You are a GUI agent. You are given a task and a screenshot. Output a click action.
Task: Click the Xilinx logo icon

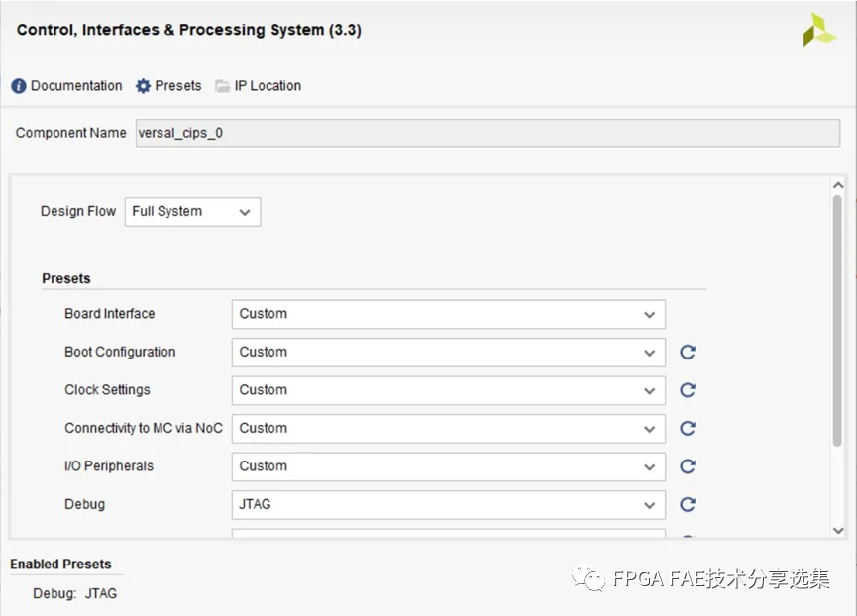[x=819, y=30]
